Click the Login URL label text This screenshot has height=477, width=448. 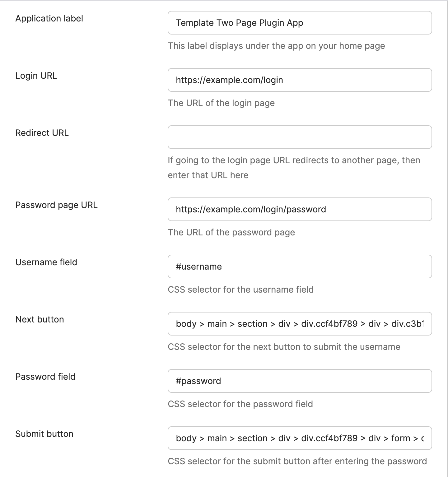(36, 76)
